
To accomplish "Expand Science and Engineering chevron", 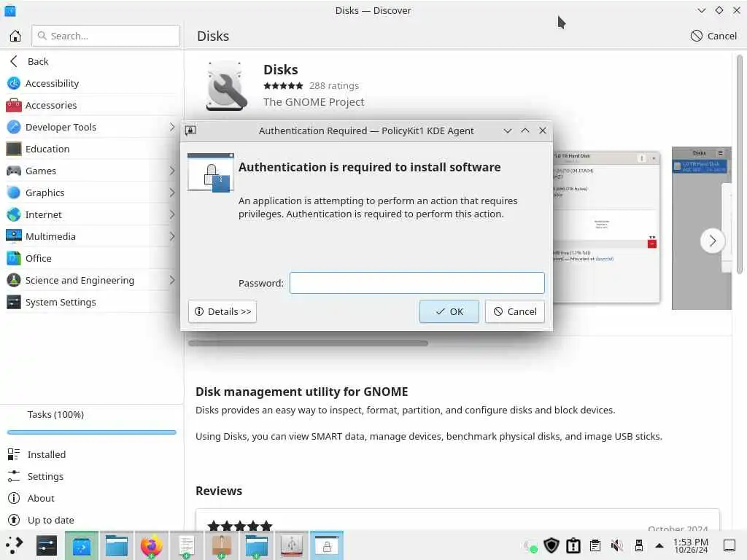I will [x=172, y=281].
